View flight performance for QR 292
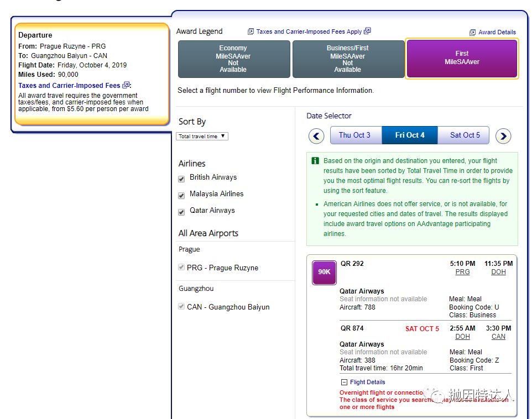 click(352, 264)
